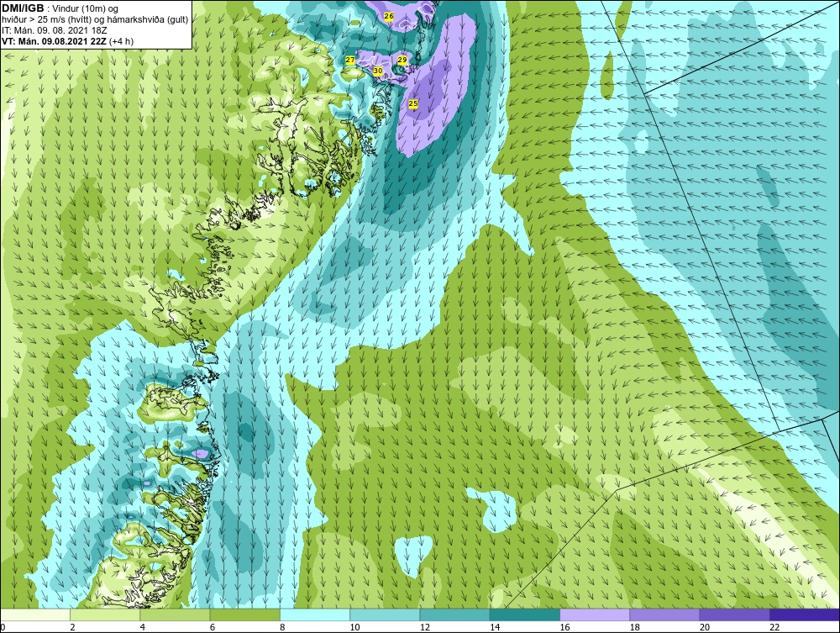Click the '(+4 h)' forecast offset text
The width and height of the screenshot is (840, 633).
click(x=121, y=41)
